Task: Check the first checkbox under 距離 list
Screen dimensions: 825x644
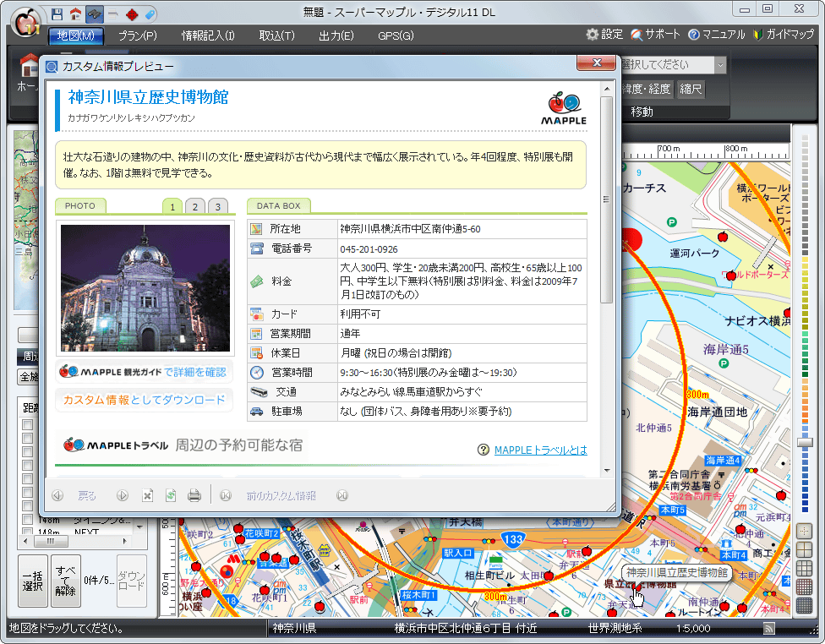Action: point(27,424)
